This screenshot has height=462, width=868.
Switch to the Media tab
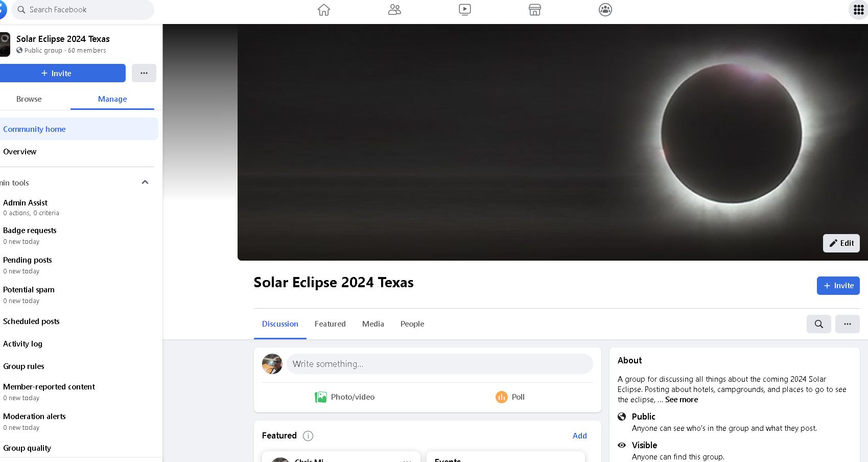click(x=373, y=324)
